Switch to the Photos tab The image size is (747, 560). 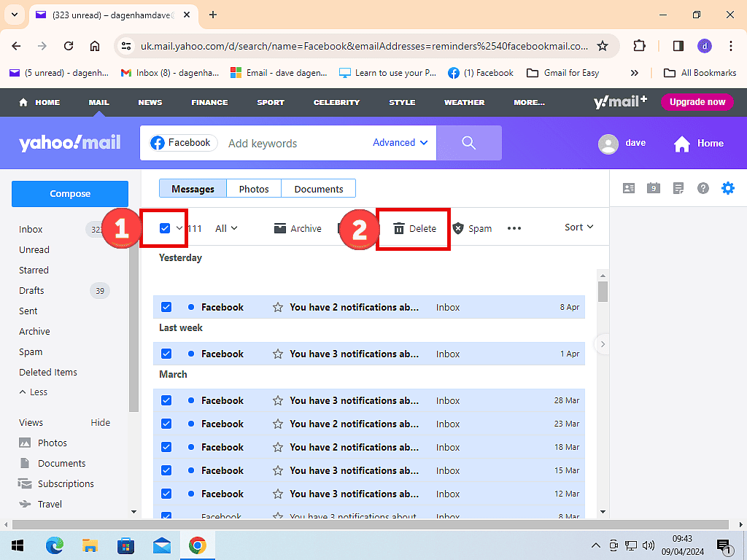[254, 189]
